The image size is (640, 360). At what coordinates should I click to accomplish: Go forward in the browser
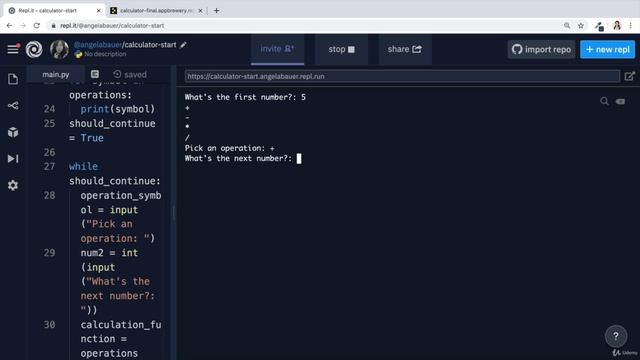pos(23,25)
